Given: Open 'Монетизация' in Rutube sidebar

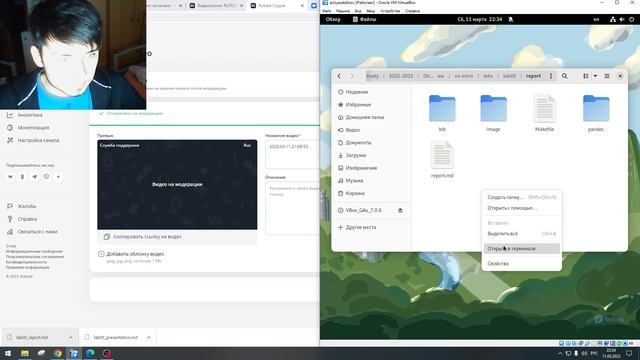Looking at the screenshot, I should pos(29,128).
